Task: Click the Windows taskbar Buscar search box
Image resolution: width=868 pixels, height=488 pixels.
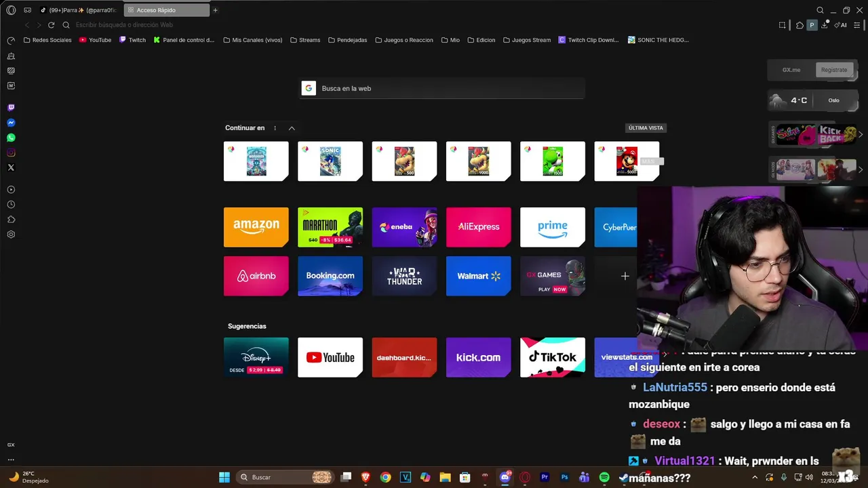Action: [x=286, y=477]
